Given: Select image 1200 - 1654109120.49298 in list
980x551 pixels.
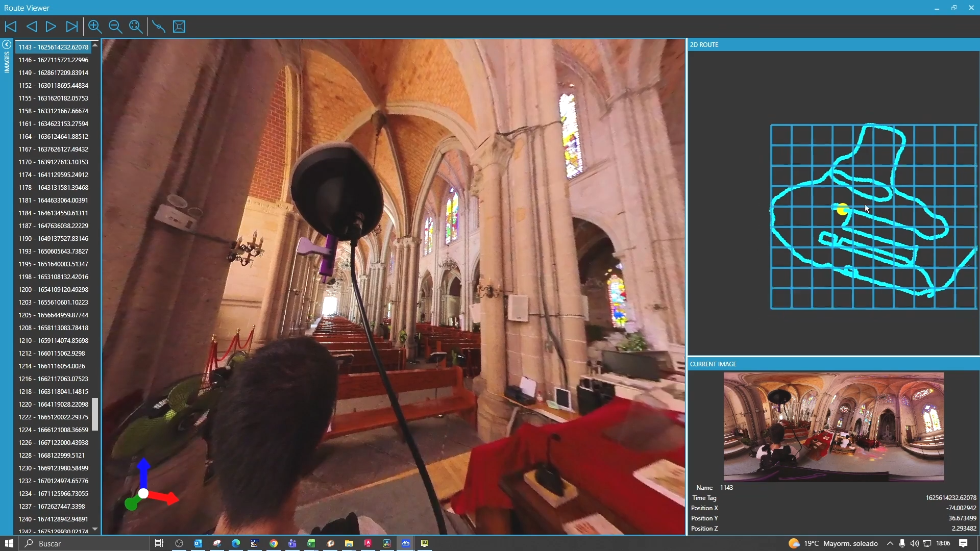Looking at the screenshot, I should [53, 289].
